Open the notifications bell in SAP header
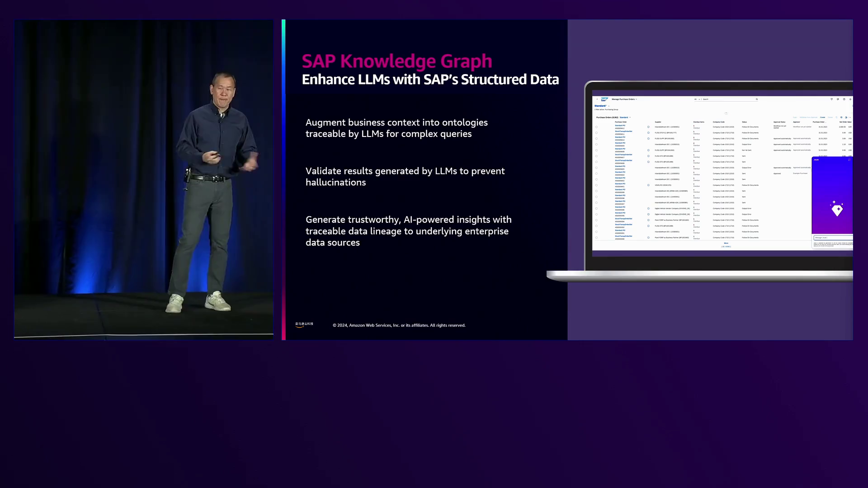This screenshot has height=488, width=868. click(x=850, y=99)
